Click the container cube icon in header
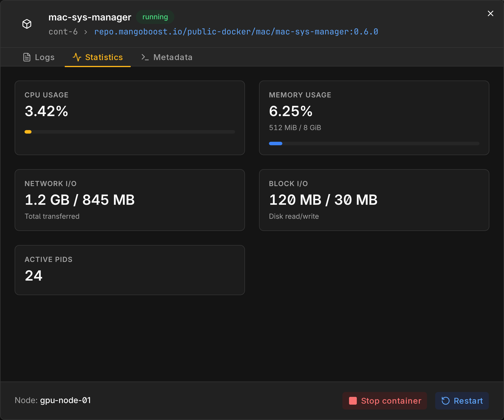Image resolution: width=504 pixels, height=420 pixels. click(x=27, y=24)
